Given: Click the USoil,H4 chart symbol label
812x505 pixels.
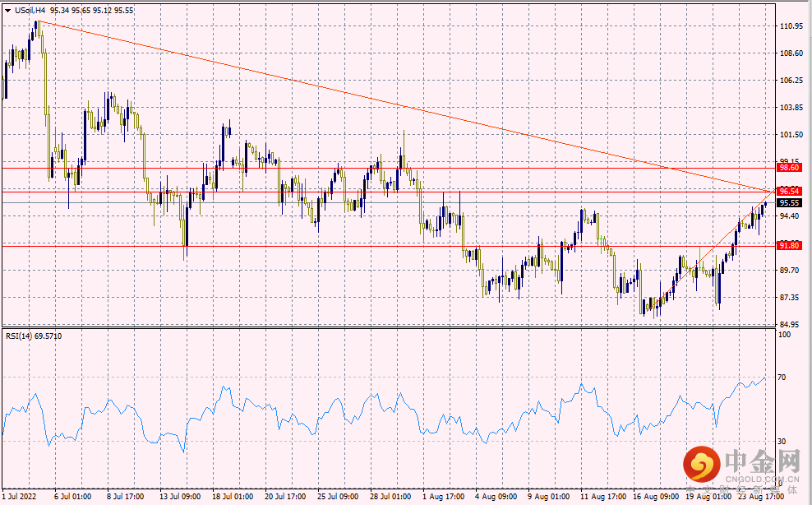Looking at the screenshot, I should click(32, 10).
